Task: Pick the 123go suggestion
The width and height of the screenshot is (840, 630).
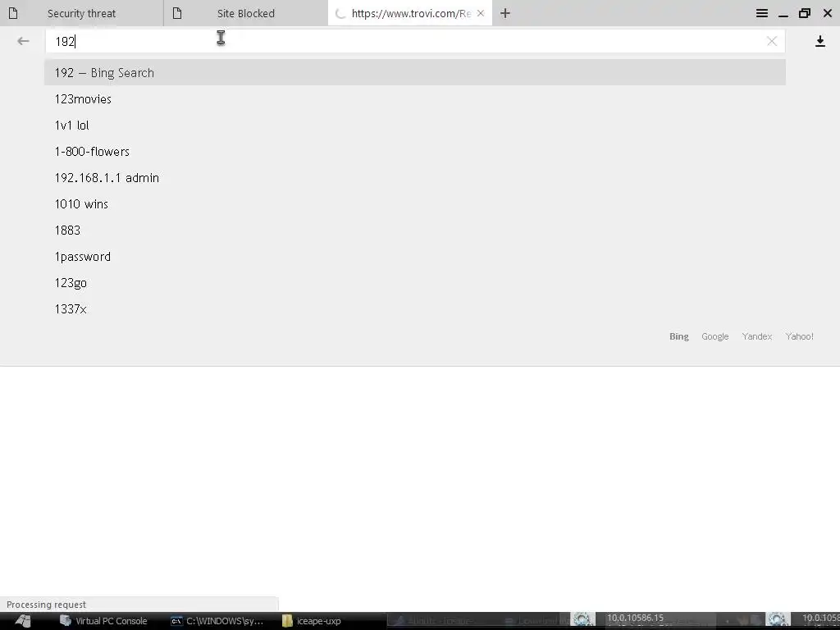Action: click(x=415, y=283)
